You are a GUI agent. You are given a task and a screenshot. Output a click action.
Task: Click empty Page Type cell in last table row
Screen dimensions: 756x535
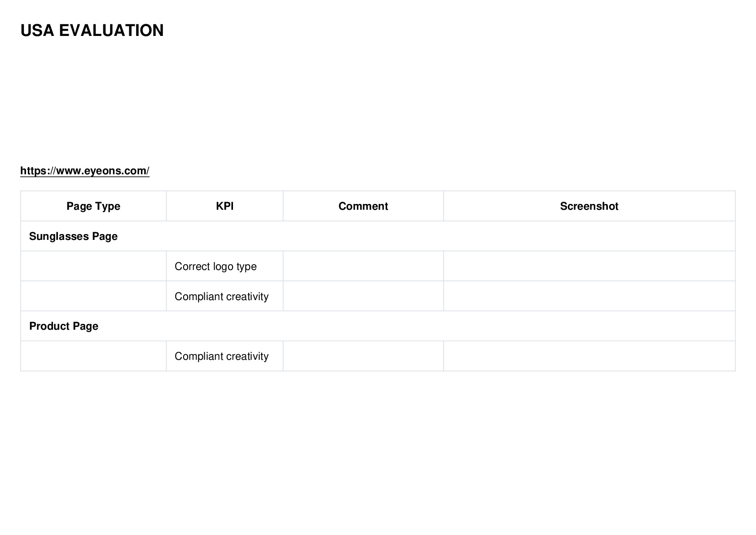coord(93,356)
